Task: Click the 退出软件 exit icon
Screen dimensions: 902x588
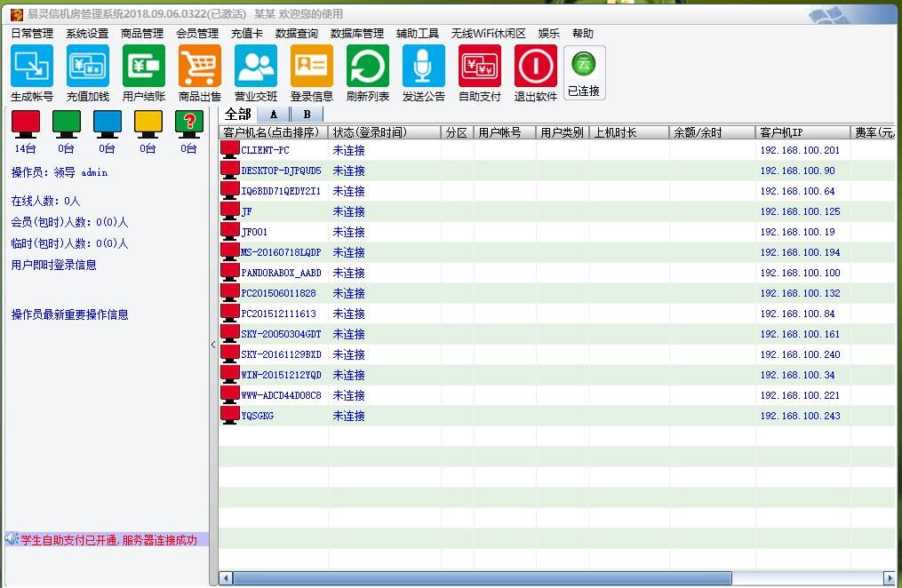Action: (536, 66)
